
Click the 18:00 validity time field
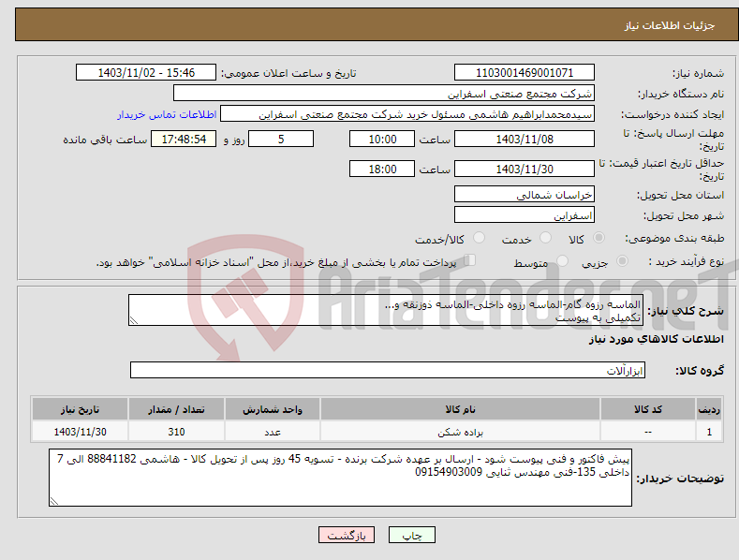382,169
